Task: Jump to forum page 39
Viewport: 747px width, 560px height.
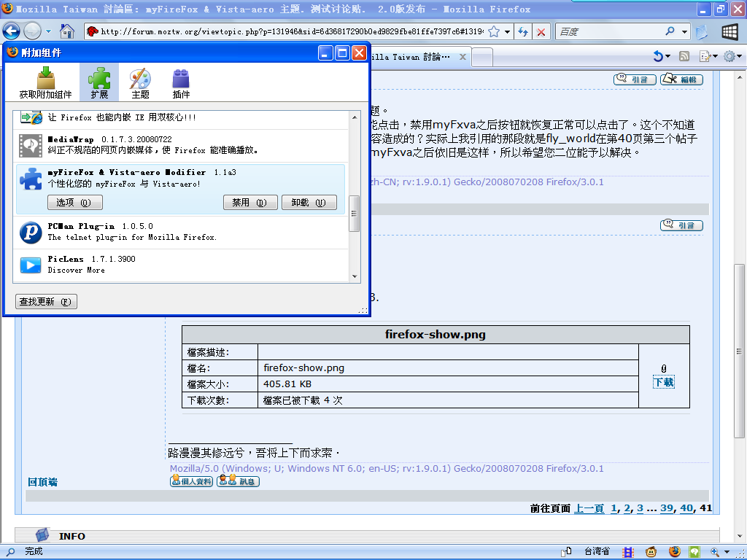Action: [x=667, y=508]
